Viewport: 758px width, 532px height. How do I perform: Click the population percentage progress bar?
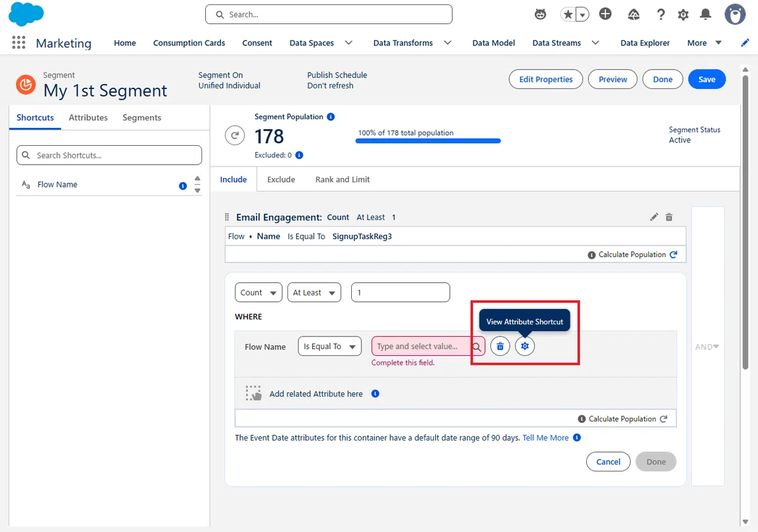click(x=428, y=141)
